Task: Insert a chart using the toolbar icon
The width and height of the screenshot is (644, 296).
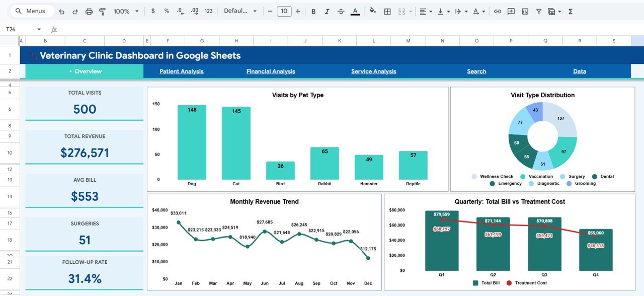Action: [526, 11]
